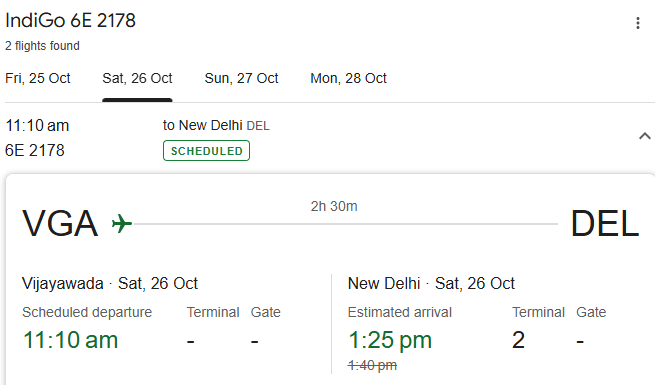Click the struck-through 1:40 pm original time
This screenshot has height=385, width=655.
point(372,366)
